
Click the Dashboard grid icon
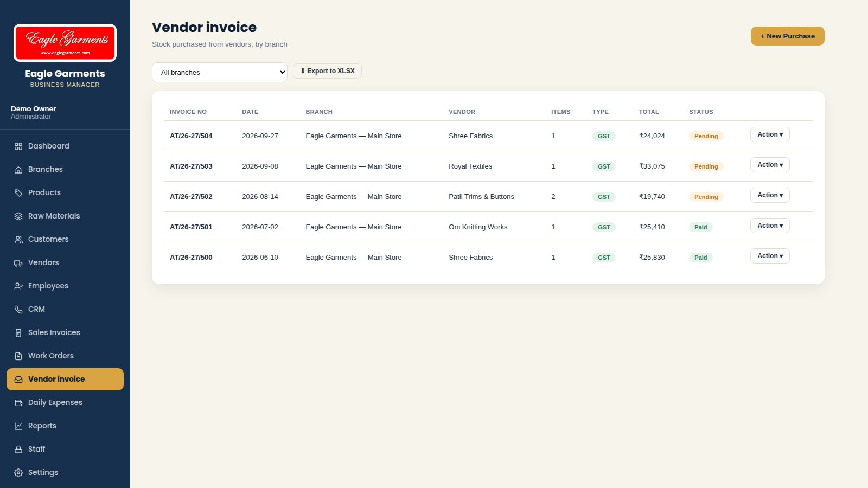18,146
